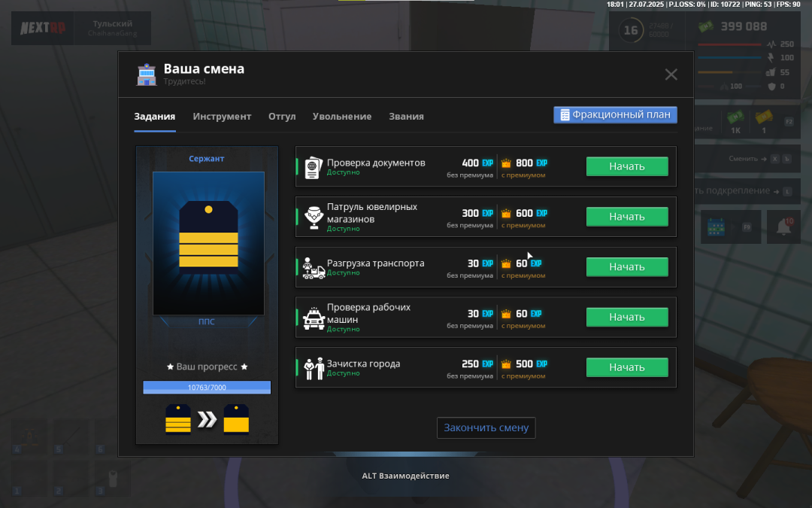This screenshot has height=508, width=812.
Task: Click the cash icon next to 399 088
Action: (x=706, y=26)
